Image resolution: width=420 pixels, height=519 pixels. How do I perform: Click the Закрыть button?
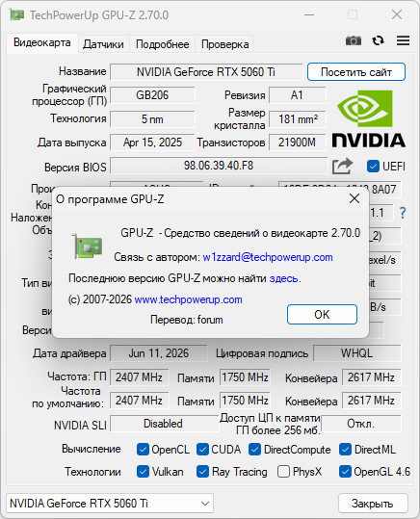point(373,504)
